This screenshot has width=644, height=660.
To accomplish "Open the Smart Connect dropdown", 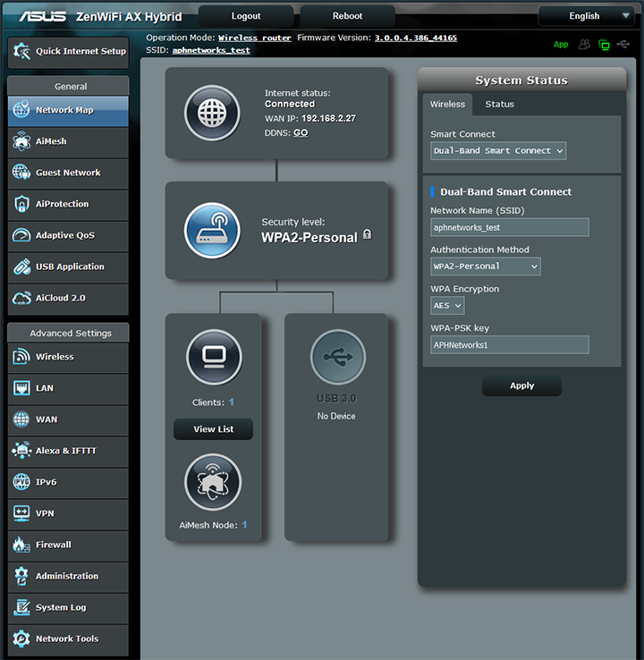I will 498,151.
